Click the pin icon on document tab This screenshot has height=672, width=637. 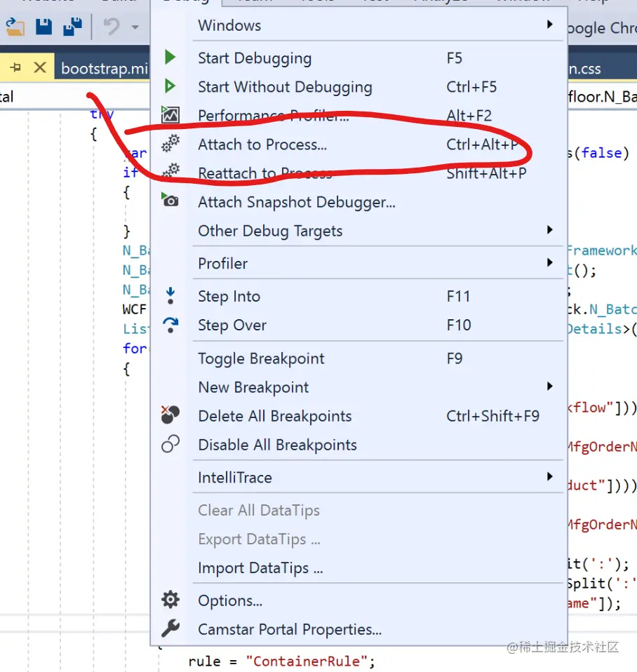coord(15,67)
